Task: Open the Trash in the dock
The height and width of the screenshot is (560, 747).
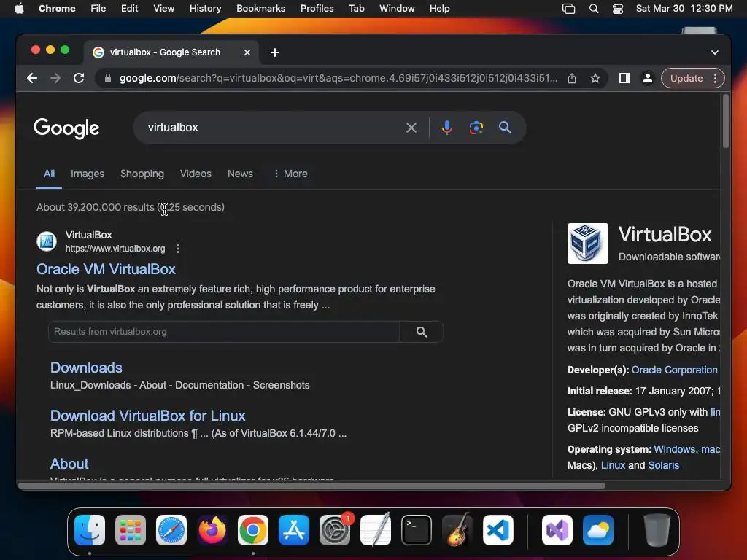Action: tap(657, 530)
